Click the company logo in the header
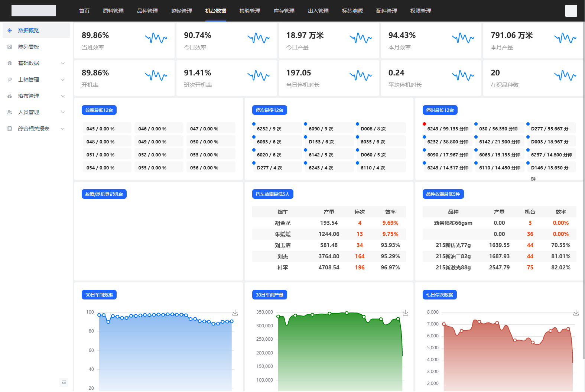 [34, 11]
